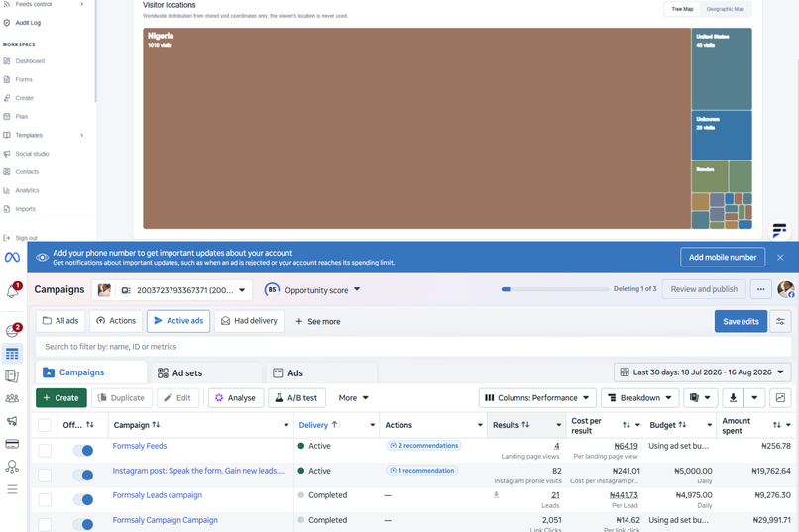Viewport: 799px width, 532px height.
Task: Open the More actions dropdown
Action: pyautogui.click(x=353, y=397)
